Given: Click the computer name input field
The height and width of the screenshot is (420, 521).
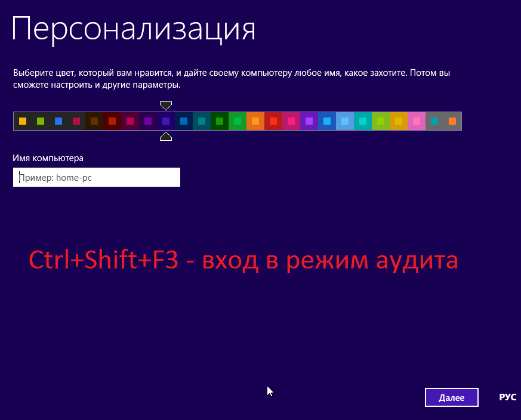Looking at the screenshot, I should click(97, 177).
